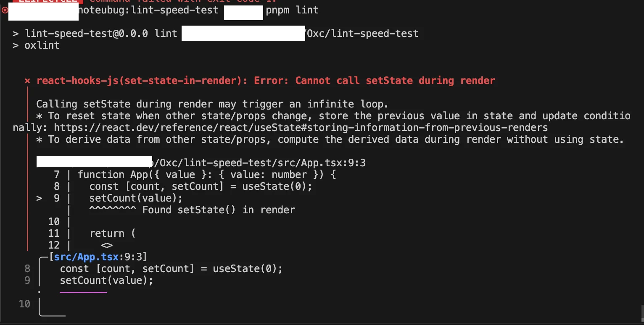Click the '>' pointer marking line 9
The height and width of the screenshot is (325, 644).
[x=39, y=198]
